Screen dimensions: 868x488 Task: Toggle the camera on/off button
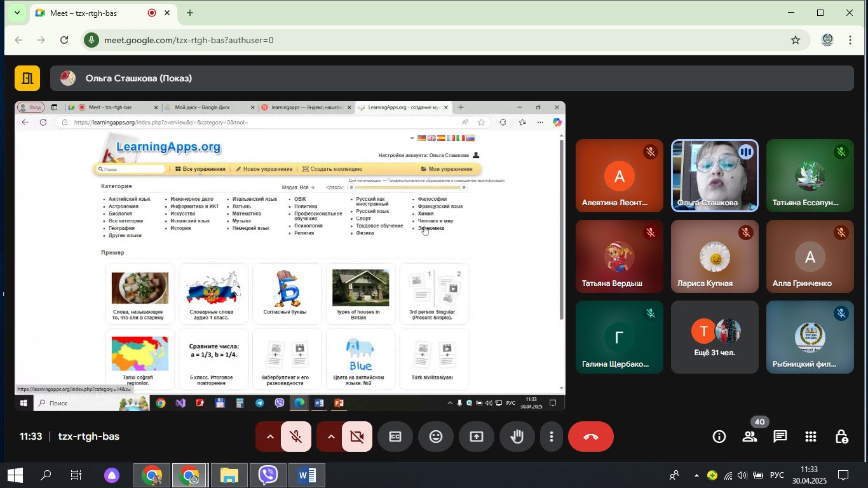pyautogui.click(x=357, y=437)
